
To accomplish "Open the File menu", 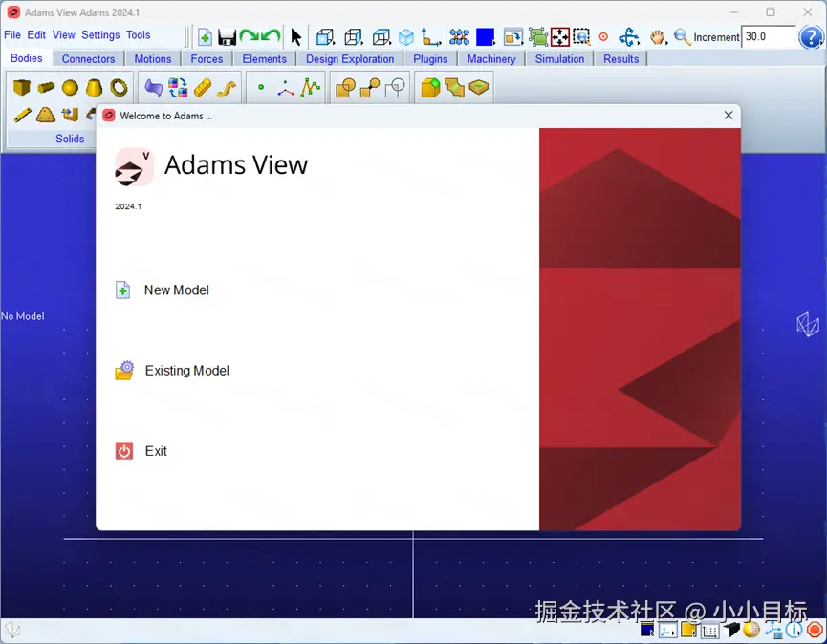I will pyautogui.click(x=12, y=34).
